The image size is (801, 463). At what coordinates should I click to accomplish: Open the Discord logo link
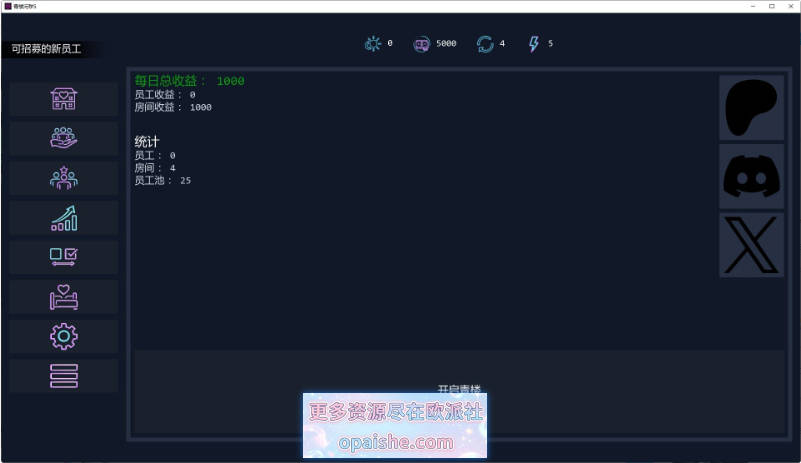(751, 176)
